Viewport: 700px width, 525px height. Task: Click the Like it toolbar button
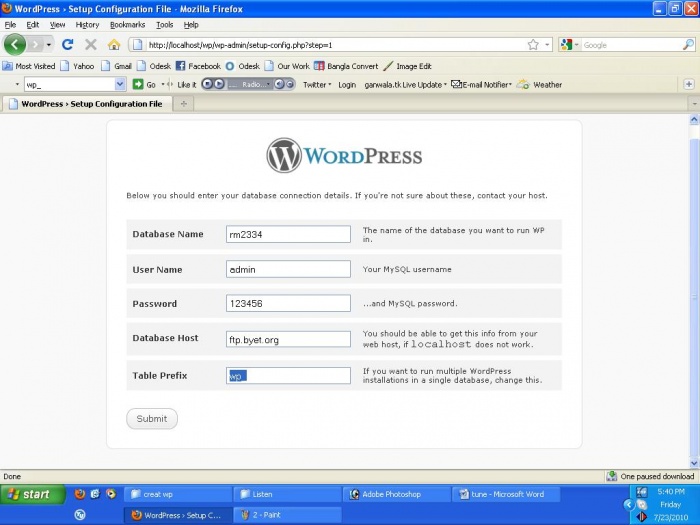click(x=186, y=84)
